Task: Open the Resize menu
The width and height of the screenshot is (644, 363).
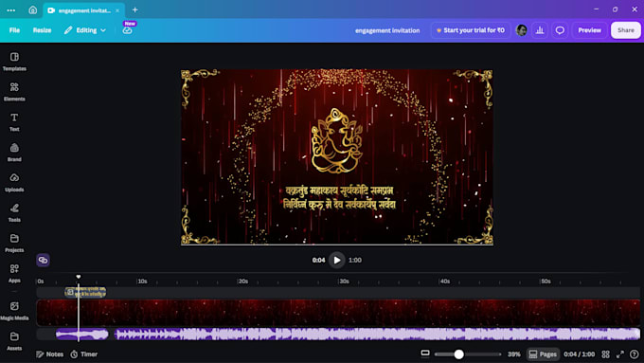Action: pos(42,30)
